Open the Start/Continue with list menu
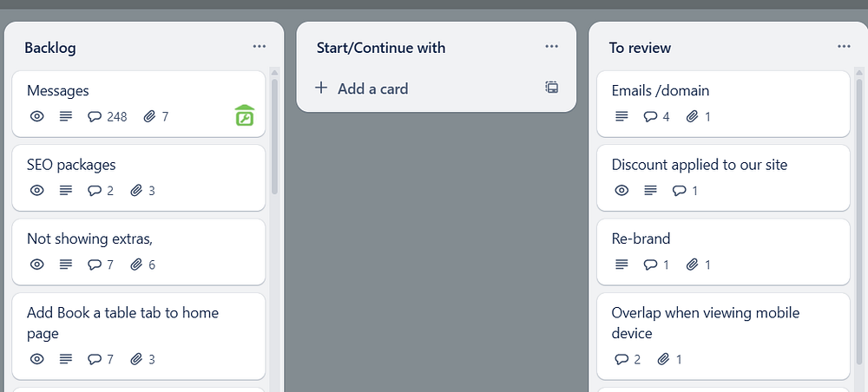The width and height of the screenshot is (868, 392). click(x=552, y=47)
